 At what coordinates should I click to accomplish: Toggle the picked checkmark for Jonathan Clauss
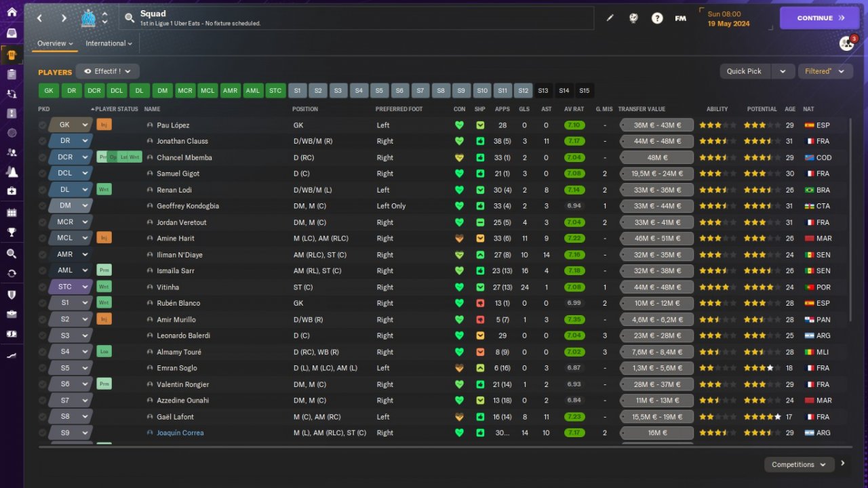(x=43, y=142)
